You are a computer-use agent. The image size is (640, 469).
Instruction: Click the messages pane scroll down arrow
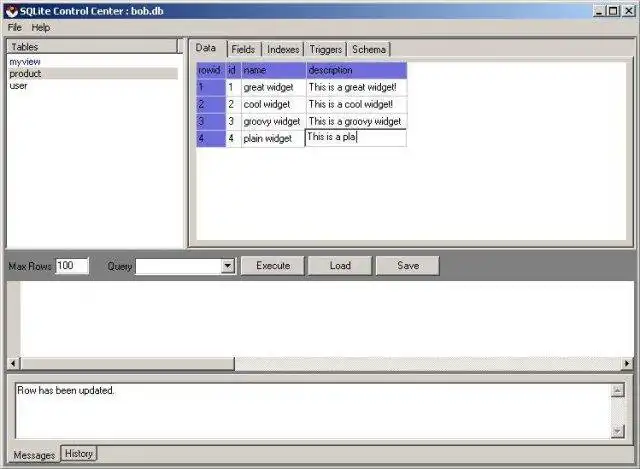click(x=618, y=431)
